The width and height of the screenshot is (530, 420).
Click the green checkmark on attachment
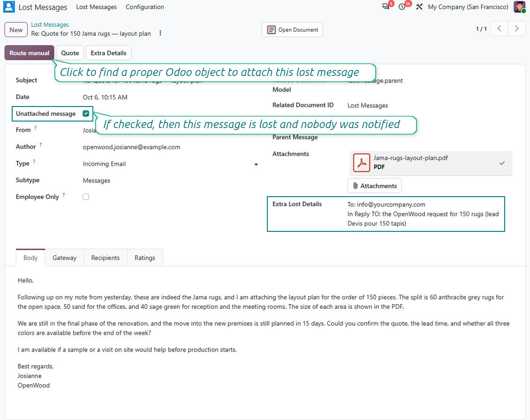point(502,163)
